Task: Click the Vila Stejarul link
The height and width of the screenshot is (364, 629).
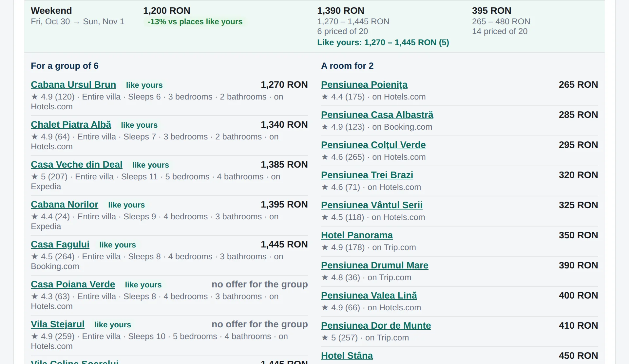Action: pos(58,324)
